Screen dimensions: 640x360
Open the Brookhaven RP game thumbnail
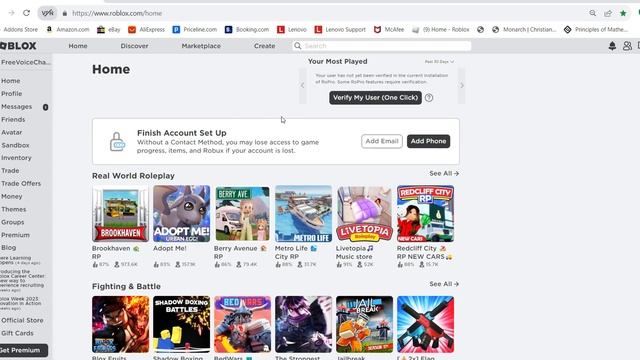pos(120,214)
